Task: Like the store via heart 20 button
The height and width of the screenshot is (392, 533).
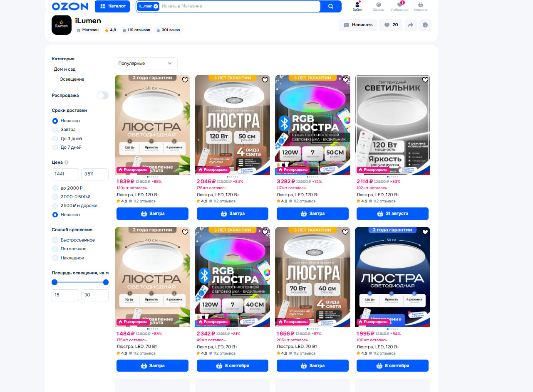Action: coord(391,25)
